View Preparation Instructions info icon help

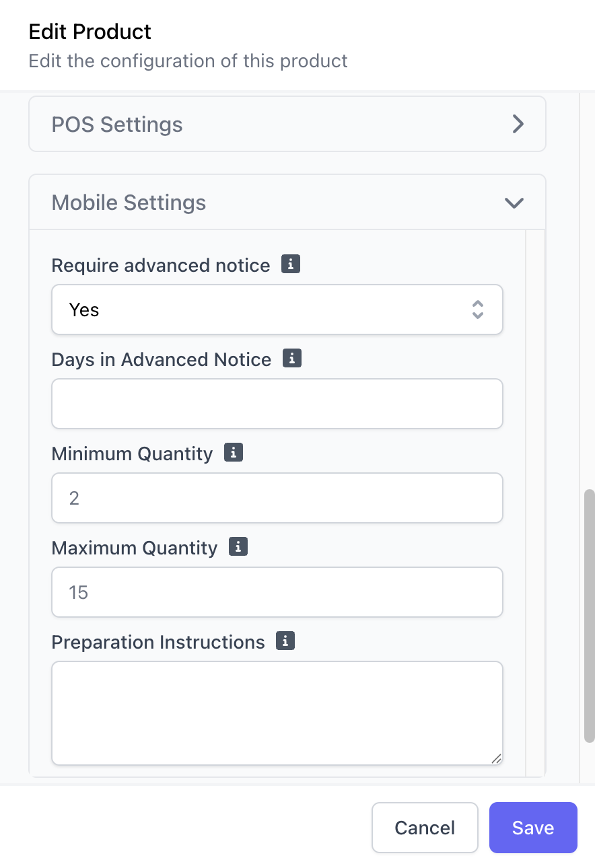[285, 641]
